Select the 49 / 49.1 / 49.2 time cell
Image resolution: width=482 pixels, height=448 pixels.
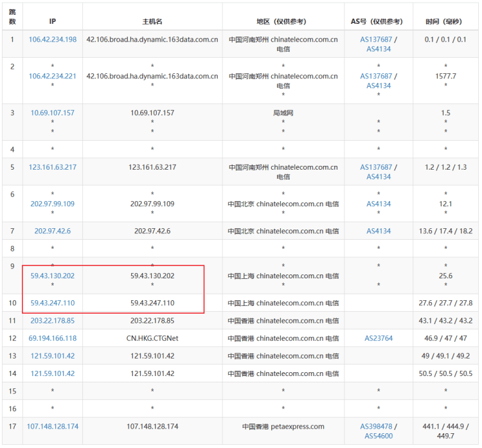445,356
